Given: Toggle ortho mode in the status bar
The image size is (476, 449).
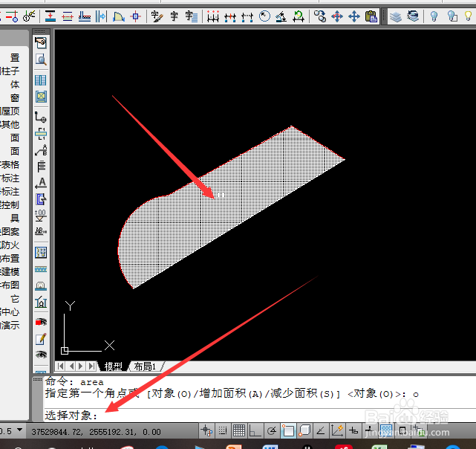Looking at the screenshot, I should [255, 430].
